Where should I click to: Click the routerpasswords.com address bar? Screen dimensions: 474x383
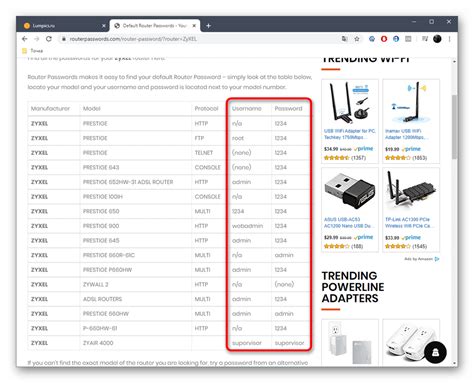(199, 39)
